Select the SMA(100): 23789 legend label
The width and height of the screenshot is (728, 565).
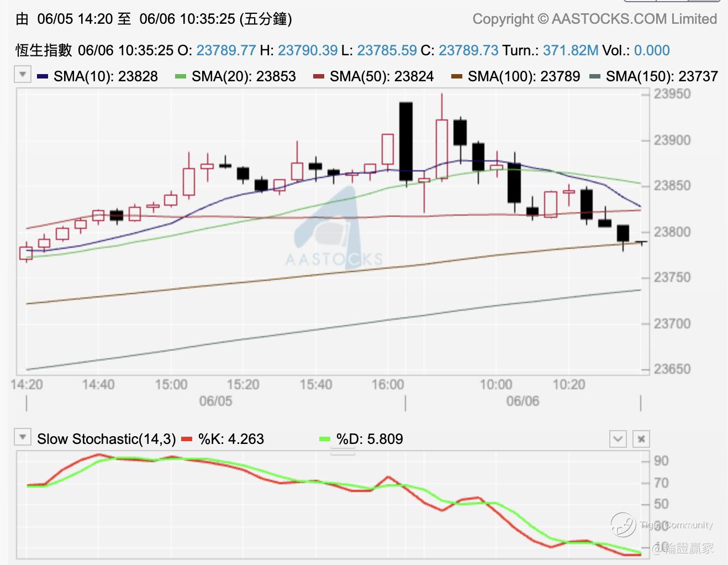524,76
